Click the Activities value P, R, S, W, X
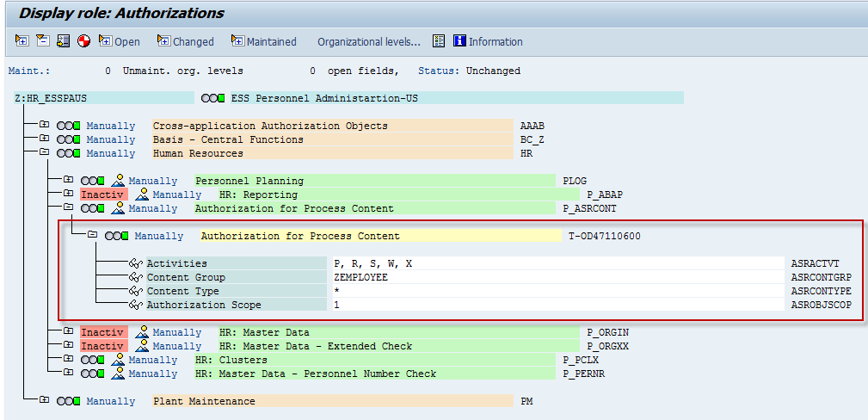Screen dimensions: 868x420 [x=557, y=263]
